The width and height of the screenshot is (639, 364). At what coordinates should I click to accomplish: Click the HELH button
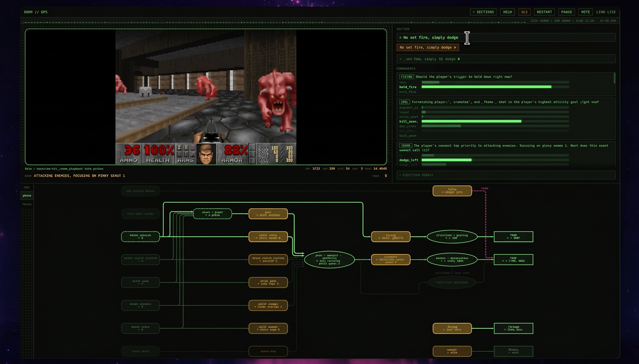(507, 12)
